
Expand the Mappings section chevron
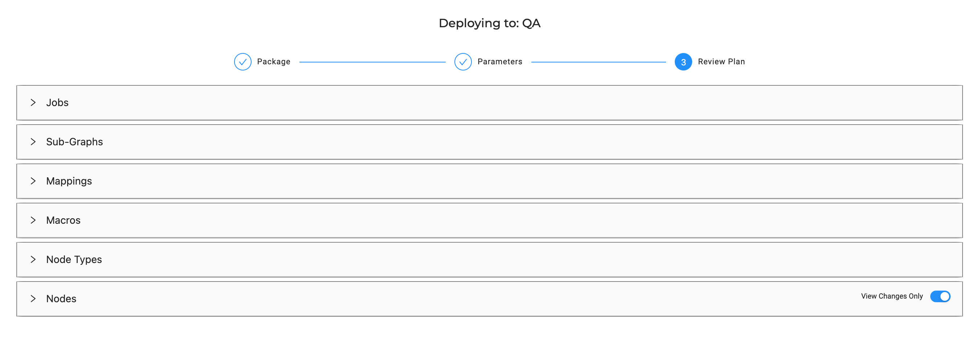coord(33,181)
